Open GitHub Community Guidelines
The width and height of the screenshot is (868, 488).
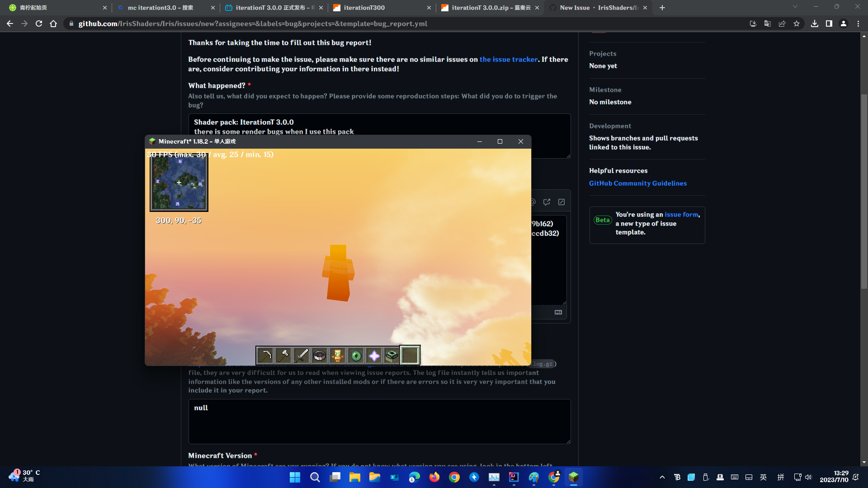coord(637,183)
